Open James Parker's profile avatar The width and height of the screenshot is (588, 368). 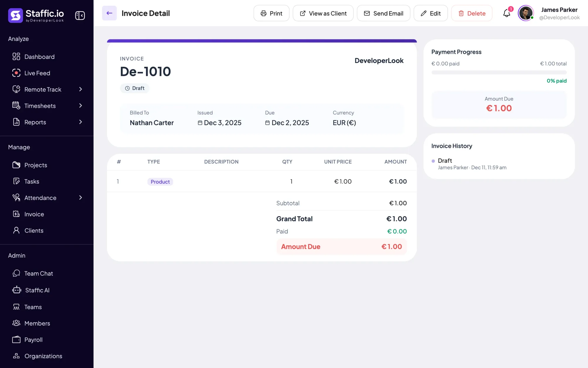click(x=526, y=13)
